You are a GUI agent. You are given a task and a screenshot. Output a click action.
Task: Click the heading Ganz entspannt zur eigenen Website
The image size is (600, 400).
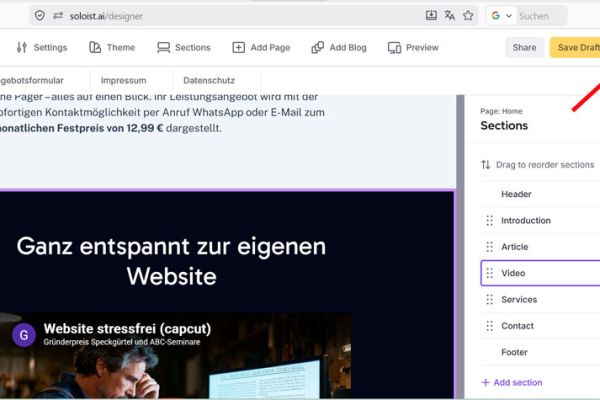click(171, 261)
